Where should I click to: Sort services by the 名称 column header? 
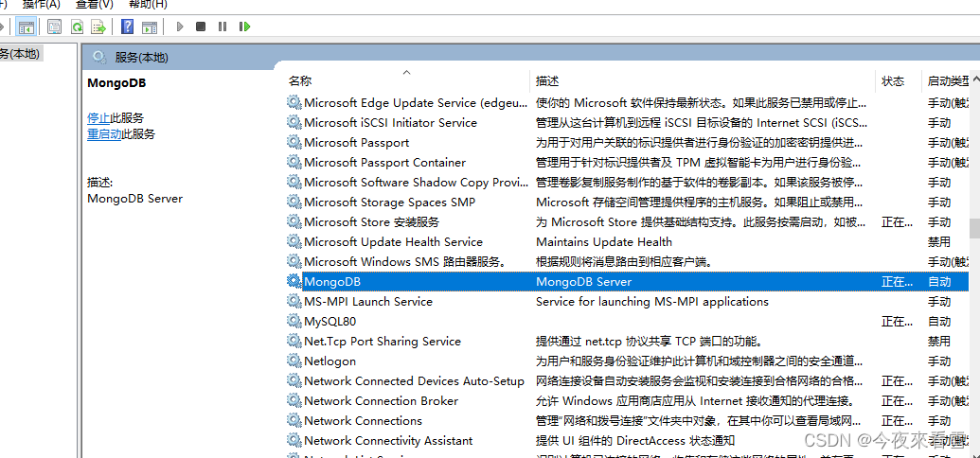tap(300, 81)
